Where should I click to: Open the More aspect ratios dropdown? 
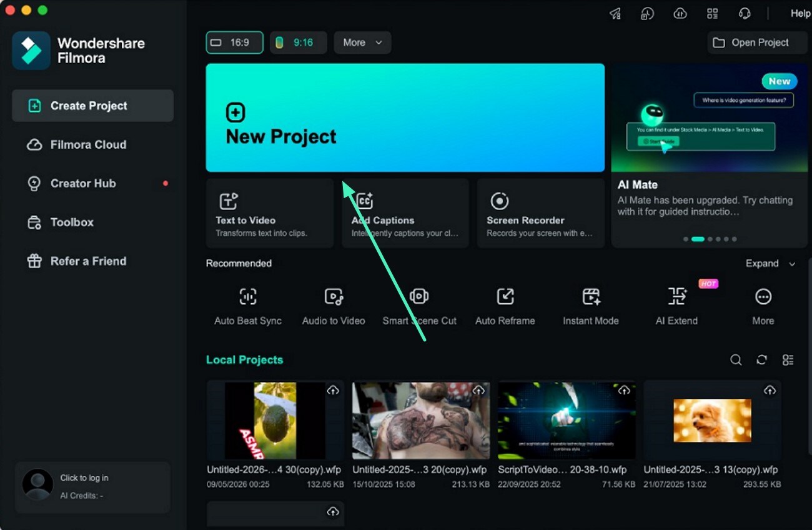pos(362,42)
